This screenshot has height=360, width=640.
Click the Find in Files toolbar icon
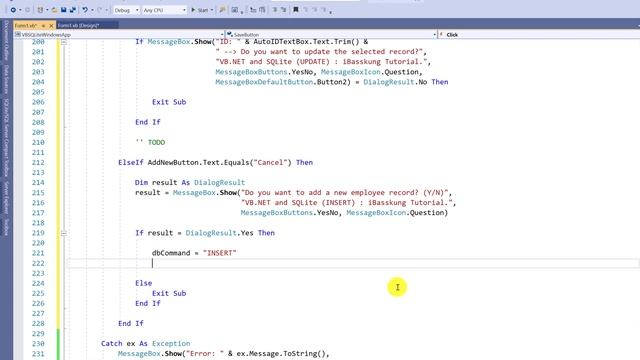click(222, 10)
